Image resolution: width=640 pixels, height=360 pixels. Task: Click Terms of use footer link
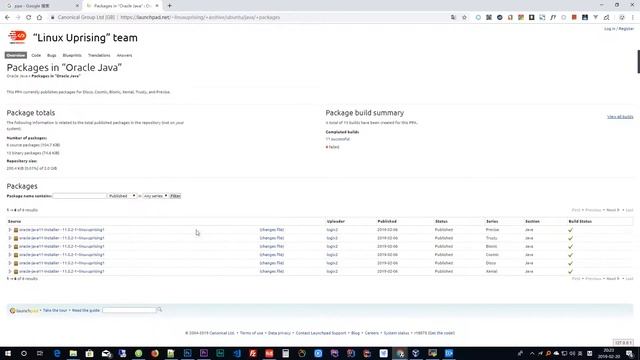(251, 333)
